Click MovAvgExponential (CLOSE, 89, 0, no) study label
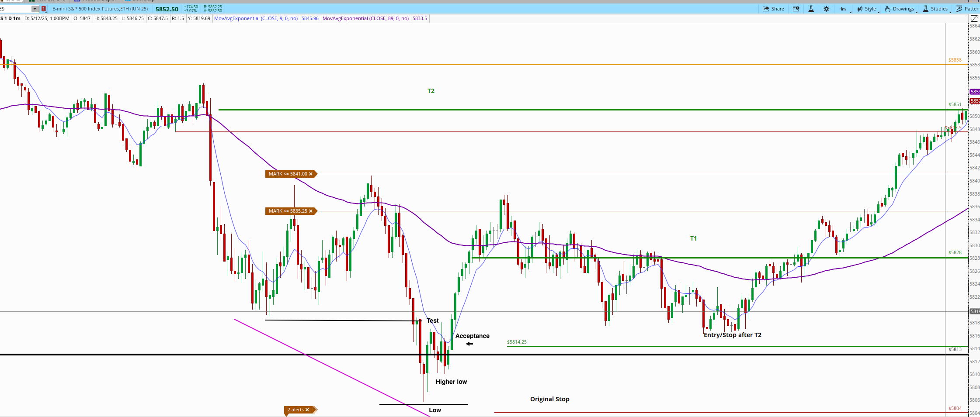The height and width of the screenshot is (417, 980). (x=366, y=18)
